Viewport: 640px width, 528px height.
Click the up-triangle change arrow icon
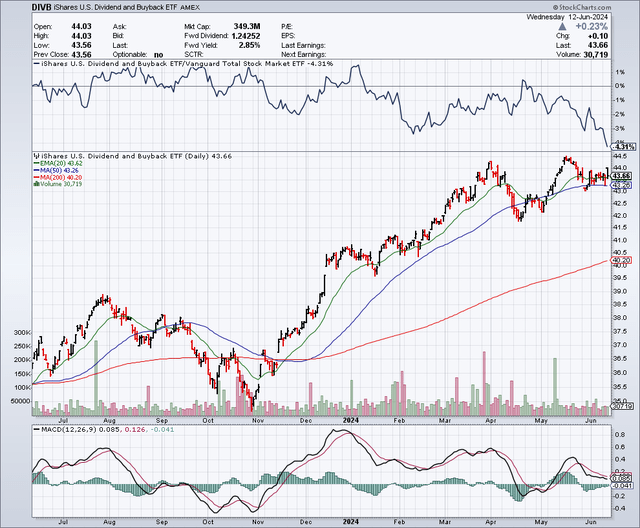click(562, 27)
